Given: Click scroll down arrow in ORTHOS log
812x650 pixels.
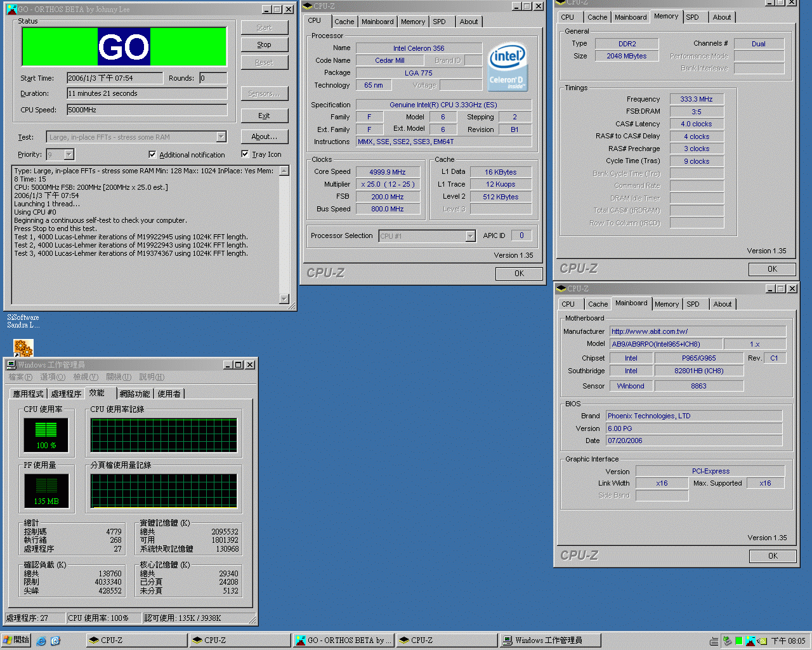Looking at the screenshot, I should (284, 299).
